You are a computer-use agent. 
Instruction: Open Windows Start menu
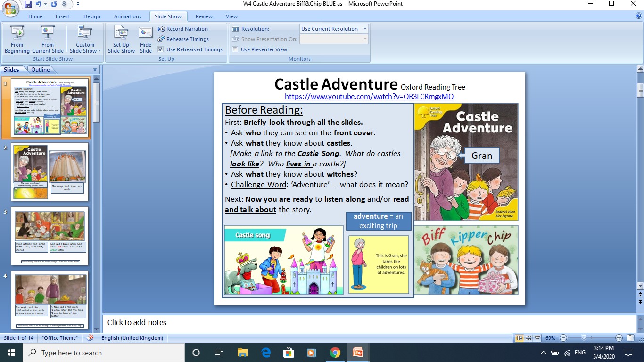(11, 353)
